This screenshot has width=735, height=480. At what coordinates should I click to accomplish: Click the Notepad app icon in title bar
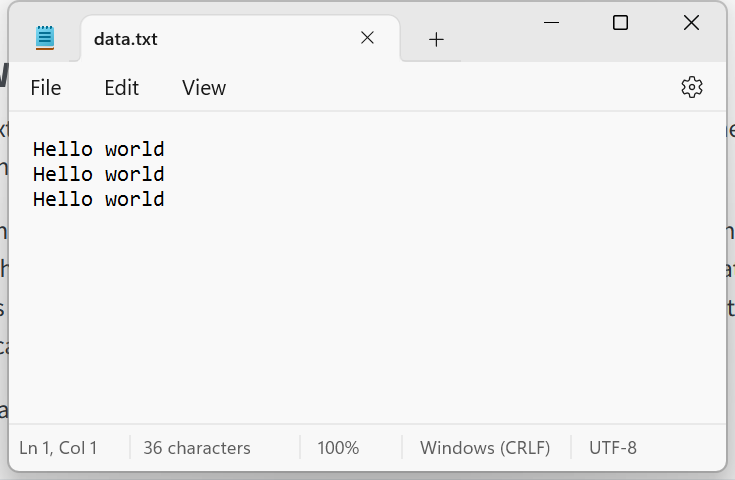tap(45, 38)
